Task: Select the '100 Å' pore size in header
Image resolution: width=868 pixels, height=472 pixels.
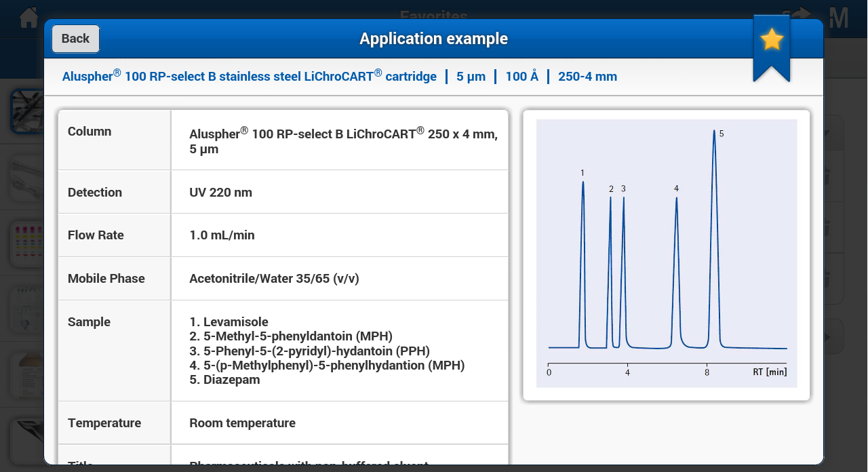Action: (522, 77)
